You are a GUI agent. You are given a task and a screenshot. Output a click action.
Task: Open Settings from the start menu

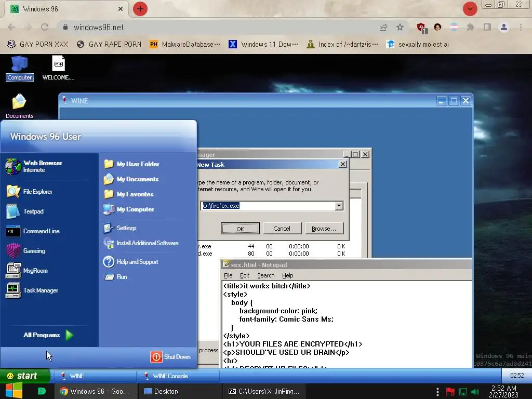(x=120, y=228)
